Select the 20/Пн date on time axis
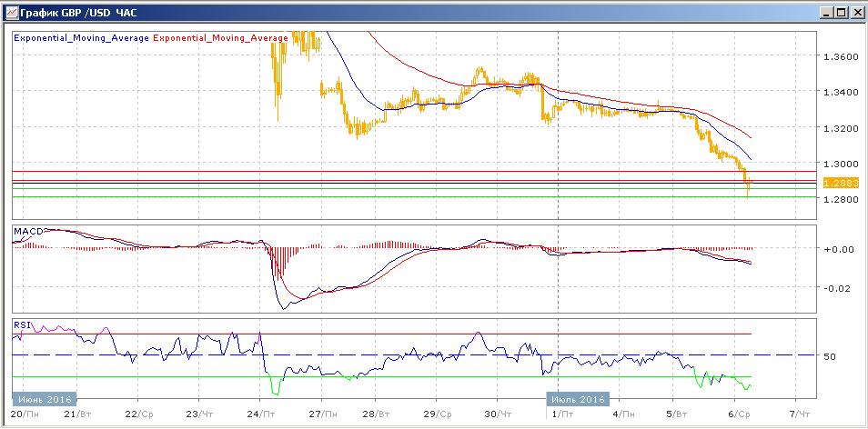The height and width of the screenshot is (429, 868). tap(26, 414)
